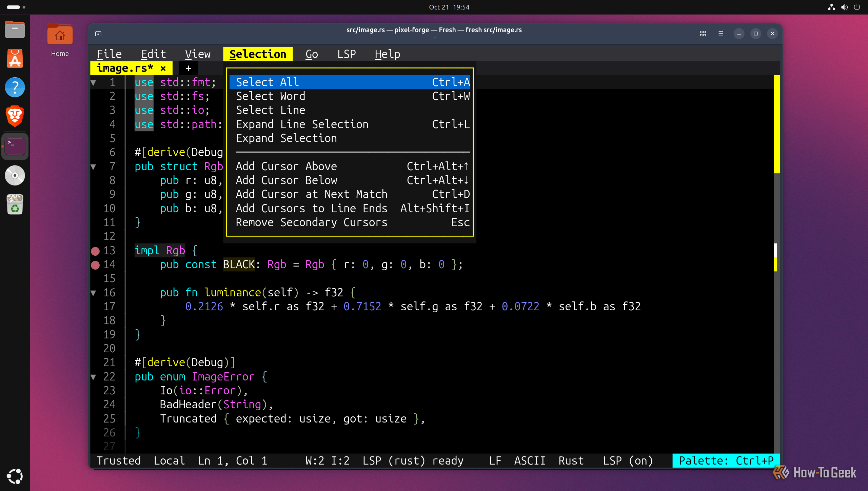Collapse the ImageError enum fold at line 22

pyautogui.click(x=94, y=377)
